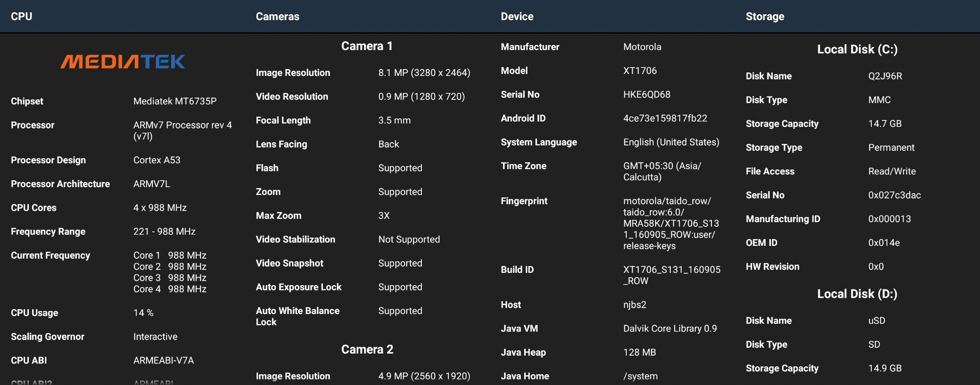
Task: Select the Local Disk (C:) heading
Action: click(x=857, y=49)
